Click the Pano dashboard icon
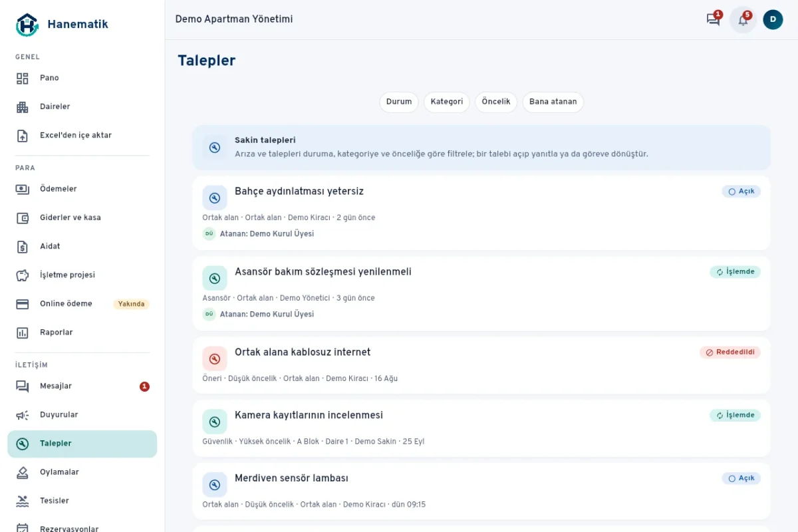Screen dimensions: 798x532 (x=23, y=78)
